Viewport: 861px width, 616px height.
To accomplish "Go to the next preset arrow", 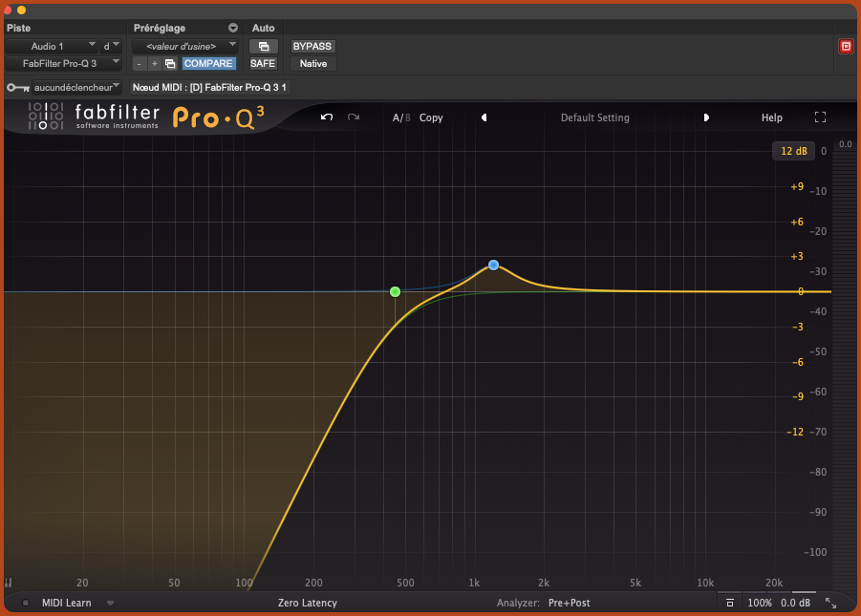I will 706,117.
